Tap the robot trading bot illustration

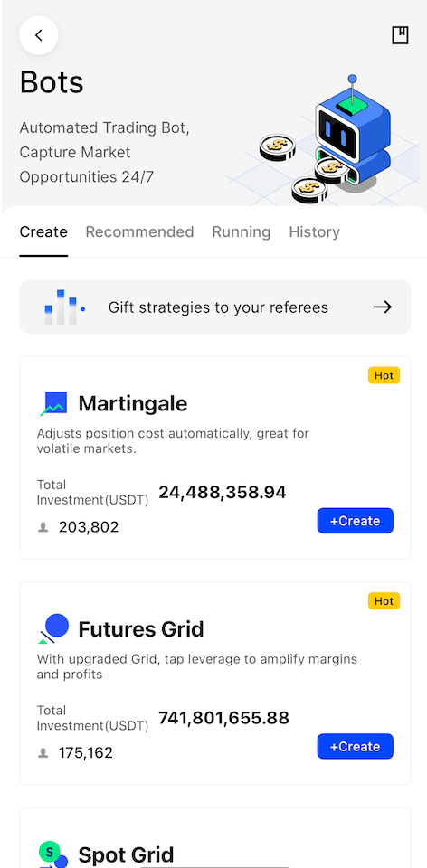pos(324,139)
